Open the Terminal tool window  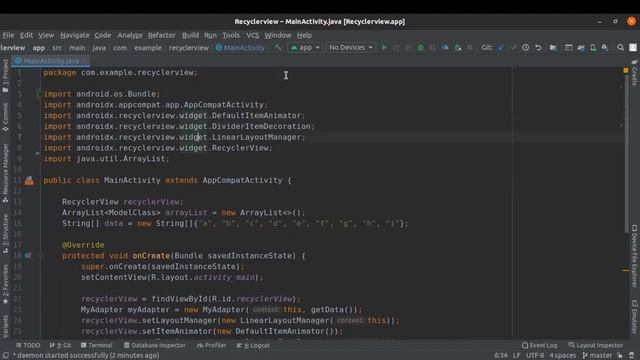tap(96, 345)
